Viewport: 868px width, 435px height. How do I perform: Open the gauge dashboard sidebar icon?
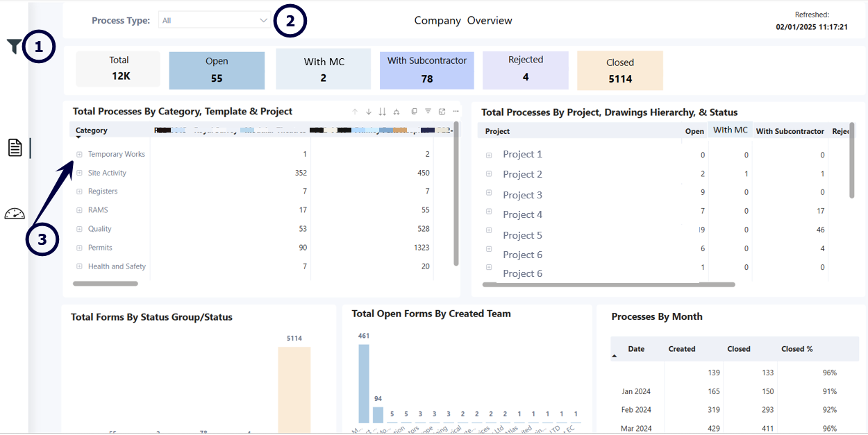[x=15, y=214]
